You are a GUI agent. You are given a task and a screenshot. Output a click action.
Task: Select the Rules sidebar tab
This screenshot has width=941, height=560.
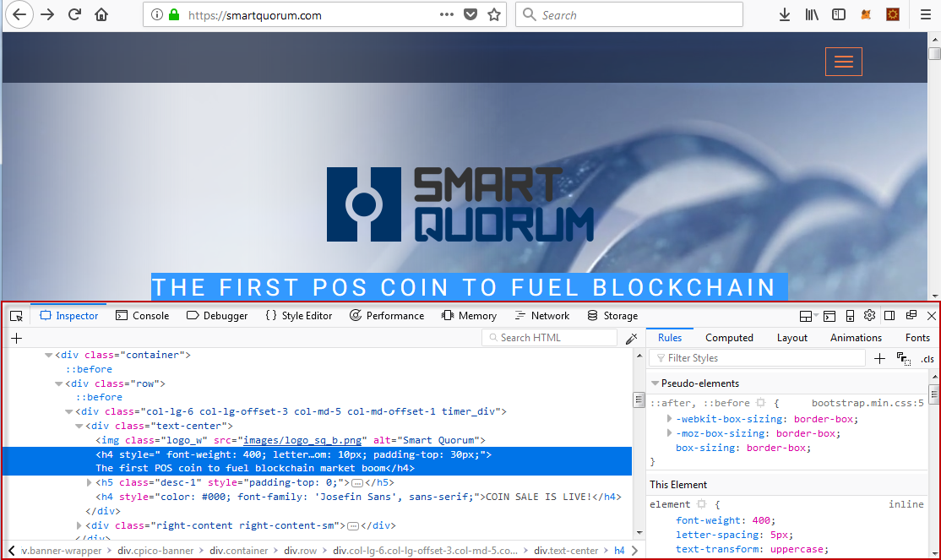coord(670,338)
